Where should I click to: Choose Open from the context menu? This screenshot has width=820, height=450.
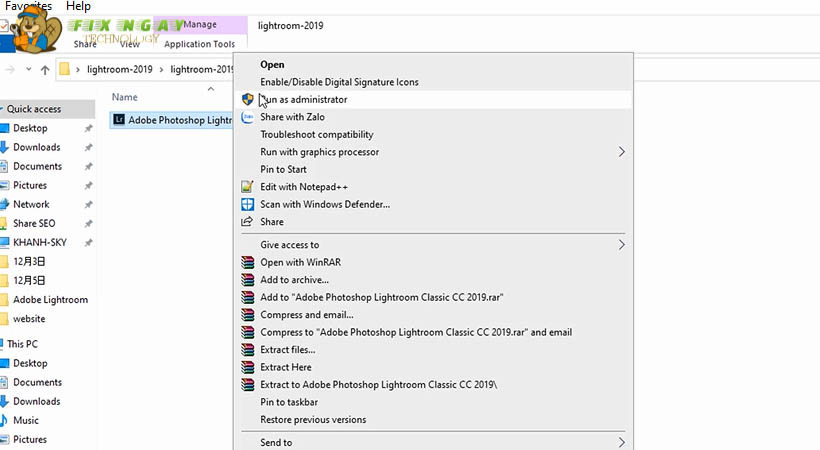pos(272,65)
